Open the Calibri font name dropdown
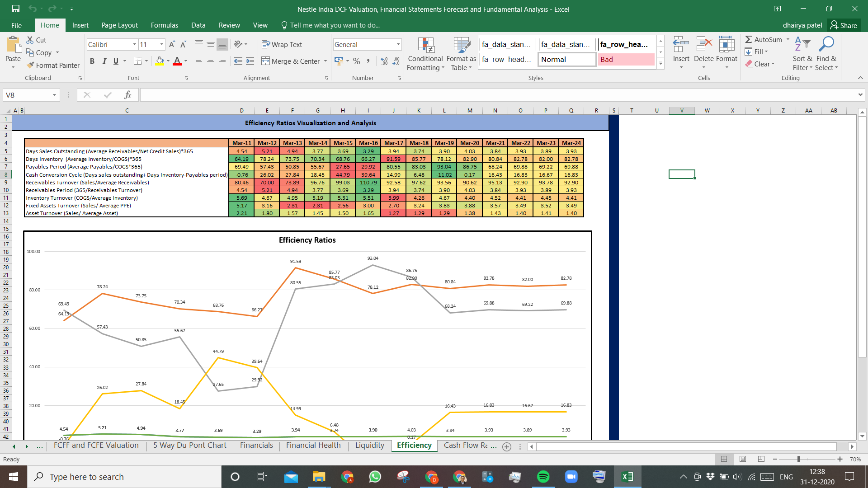Image resolution: width=868 pixels, height=488 pixels. pyautogui.click(x=135, y=44)
